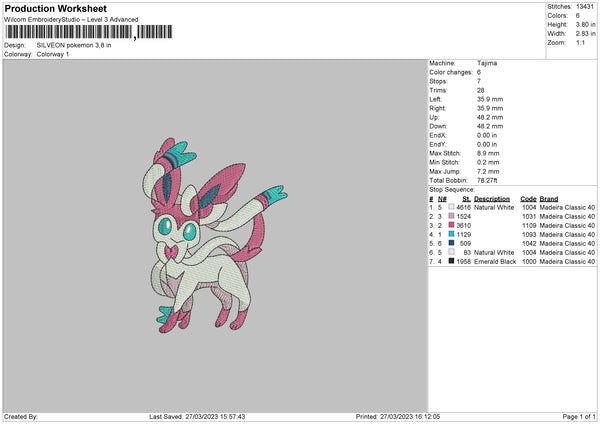Screen dimensions: 600x424
Task: Click the Stitches value 13431
Action: point(585,7)
